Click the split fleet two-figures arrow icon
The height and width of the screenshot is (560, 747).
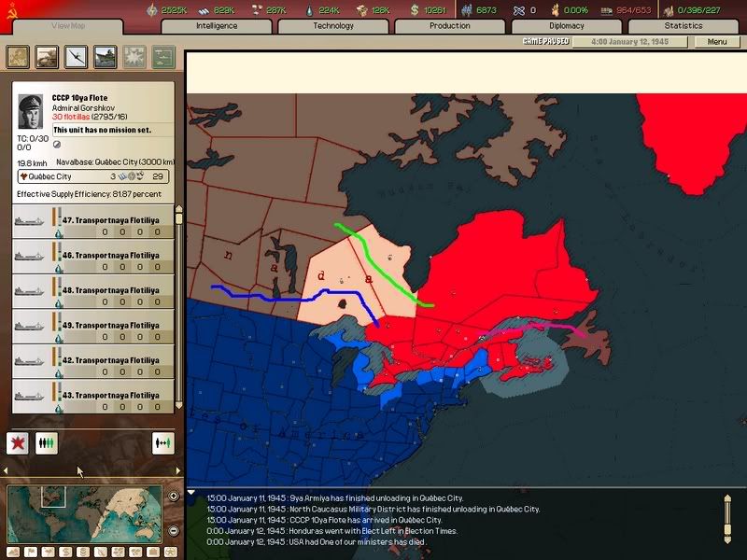(162, 443)
